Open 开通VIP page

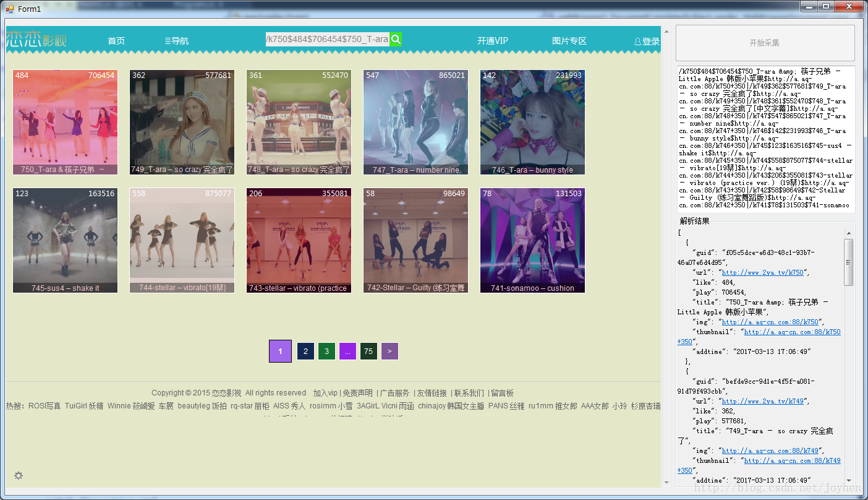tap(493, 41)
